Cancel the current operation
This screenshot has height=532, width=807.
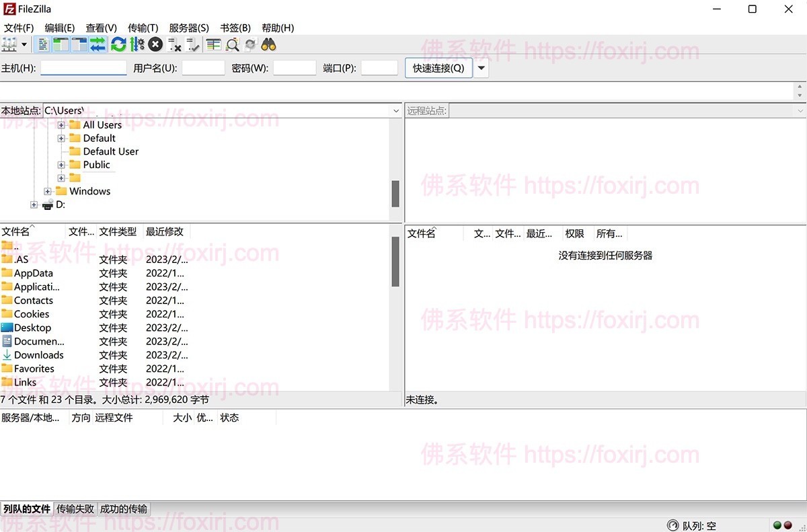(x=155, y=44)
